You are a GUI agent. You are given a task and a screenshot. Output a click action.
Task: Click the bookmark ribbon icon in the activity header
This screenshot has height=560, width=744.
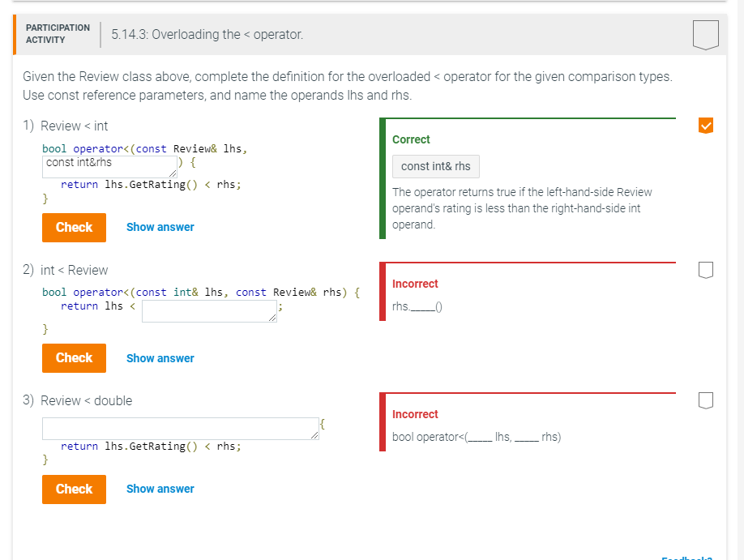705,34
